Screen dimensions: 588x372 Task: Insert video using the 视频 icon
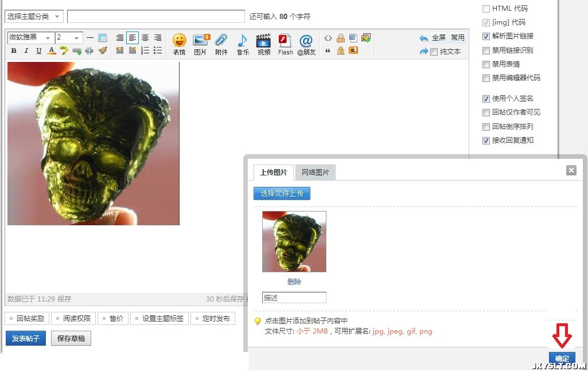(263, 41)
